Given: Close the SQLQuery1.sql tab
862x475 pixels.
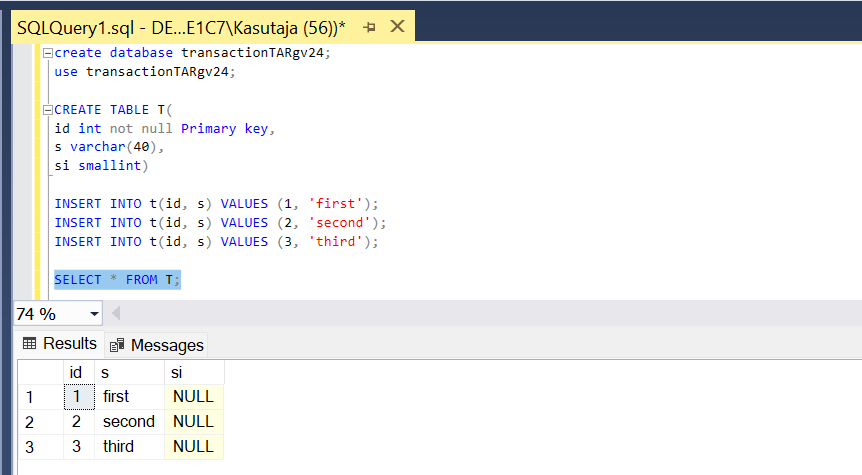Looking at the screenshot, I should point(397,26).
